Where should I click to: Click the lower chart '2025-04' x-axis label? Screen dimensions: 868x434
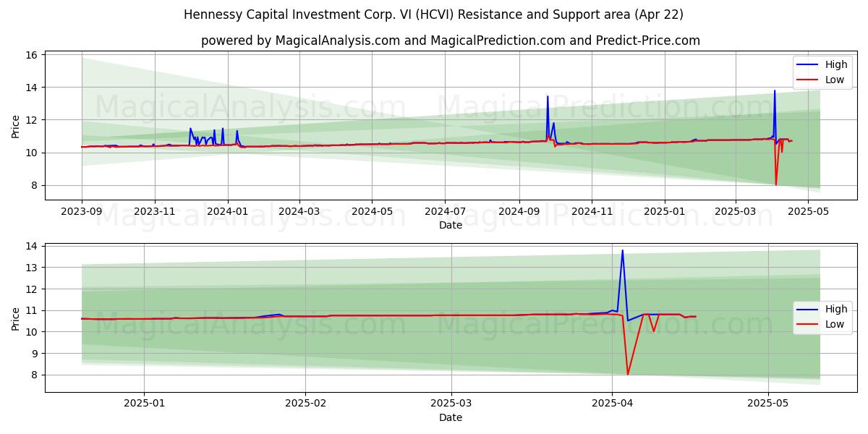(x=612, y=404)
